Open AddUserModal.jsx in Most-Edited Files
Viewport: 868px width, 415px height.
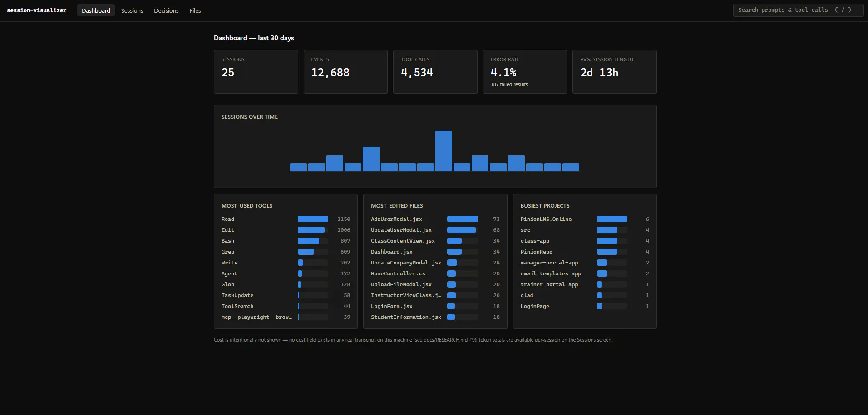click(435, 219)
